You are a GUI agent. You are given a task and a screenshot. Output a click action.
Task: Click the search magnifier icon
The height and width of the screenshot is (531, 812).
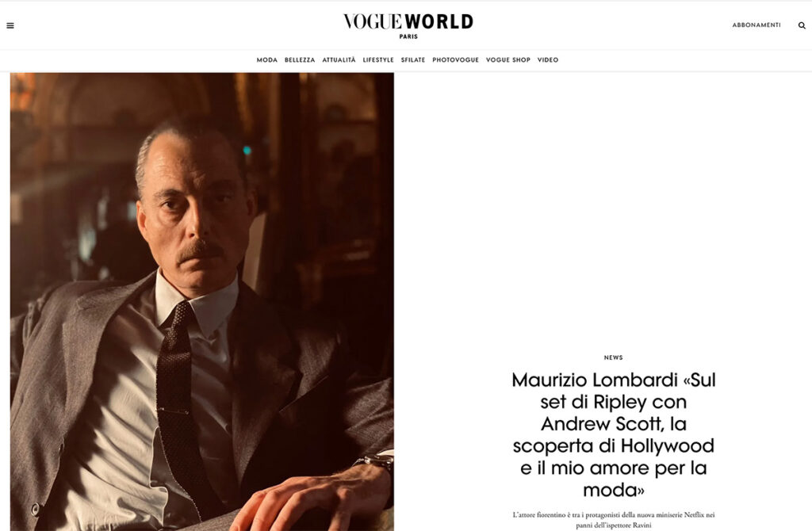click(x=802, y=25)
